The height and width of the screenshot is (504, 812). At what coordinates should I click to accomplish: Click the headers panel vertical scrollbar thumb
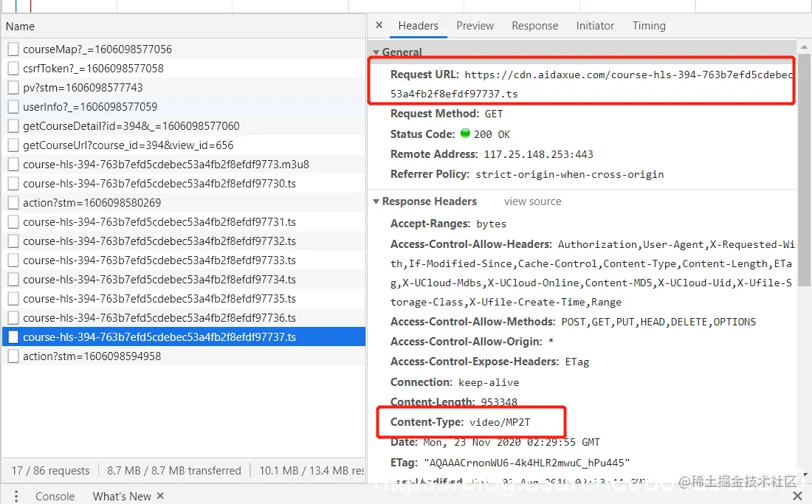804,170
